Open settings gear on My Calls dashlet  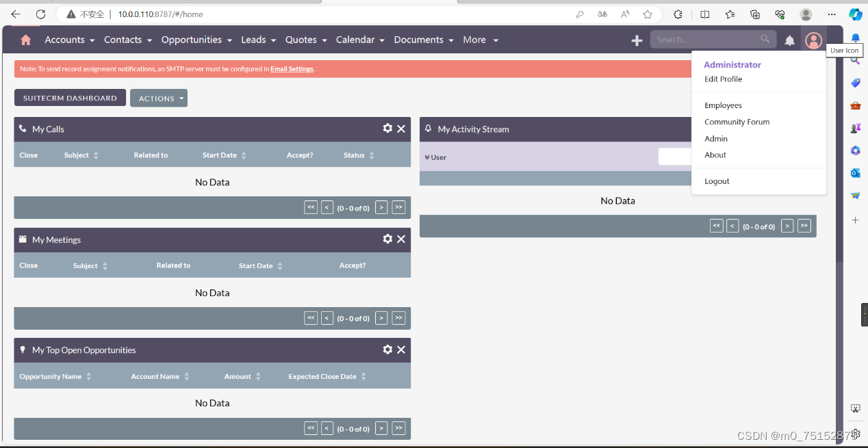(x=387, y=128)
